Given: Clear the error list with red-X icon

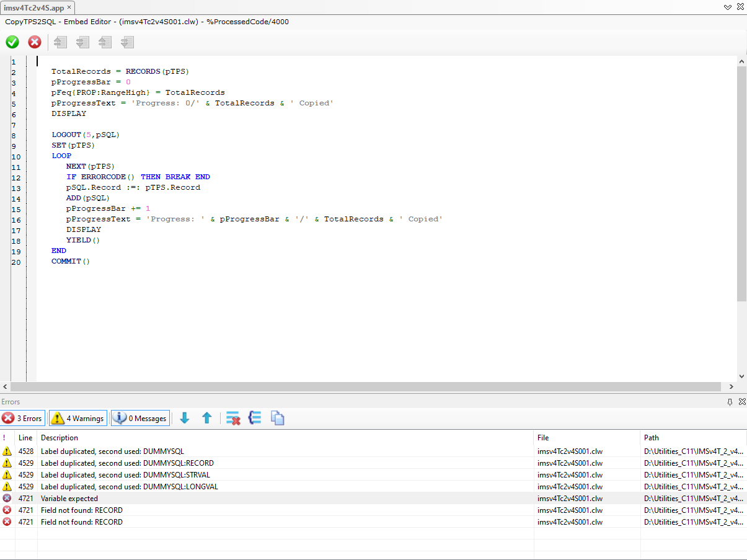Looking at the screenshot, I should click(233, 419).
